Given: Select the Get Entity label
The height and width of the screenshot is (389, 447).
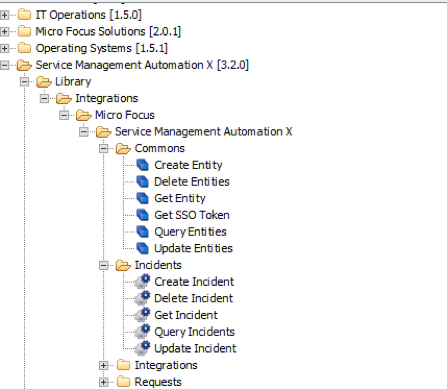Looking at the screenshot, I should click(180, 198).
